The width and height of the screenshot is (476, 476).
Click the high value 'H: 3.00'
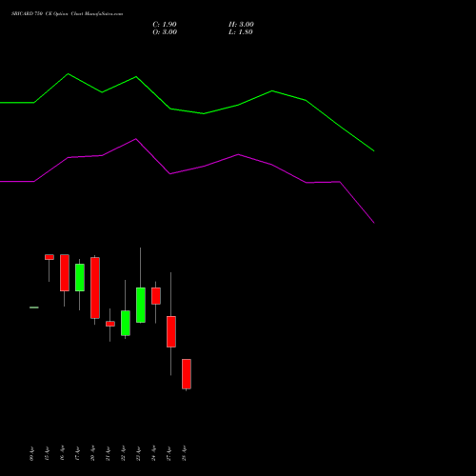click(x=241, y=25)
